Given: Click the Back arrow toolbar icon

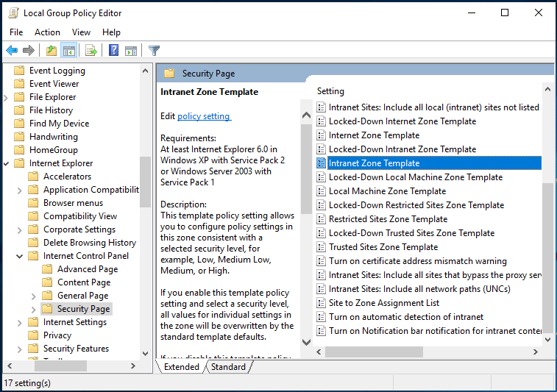Looking at the screenshot, I should pyautogui.click(x=12, y=51).
